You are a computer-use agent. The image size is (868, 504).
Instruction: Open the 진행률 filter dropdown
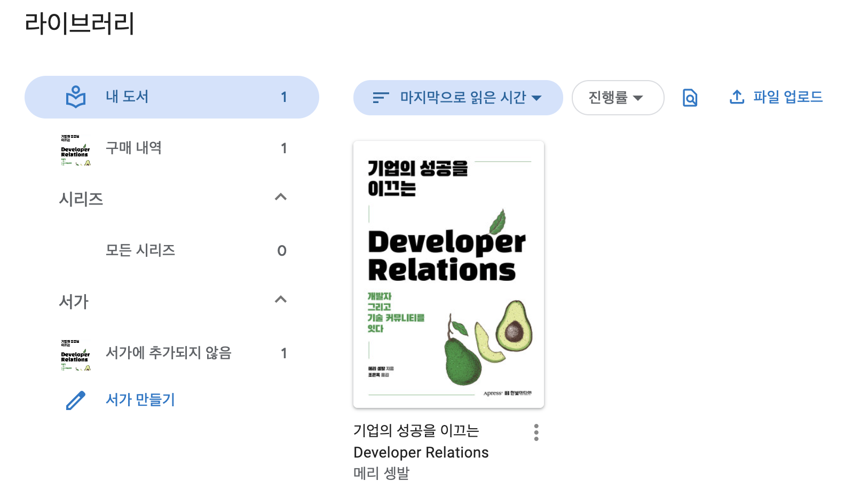[618, 98]
